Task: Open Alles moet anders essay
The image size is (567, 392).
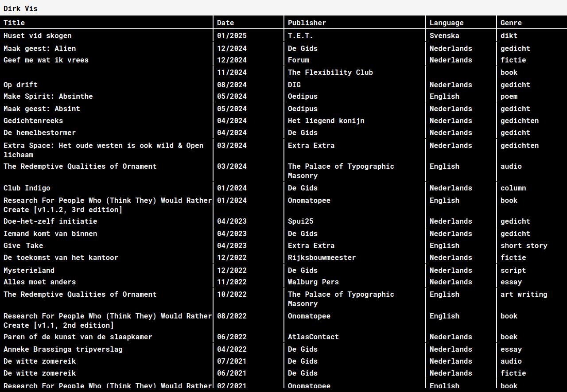Action: pos(40,282)
